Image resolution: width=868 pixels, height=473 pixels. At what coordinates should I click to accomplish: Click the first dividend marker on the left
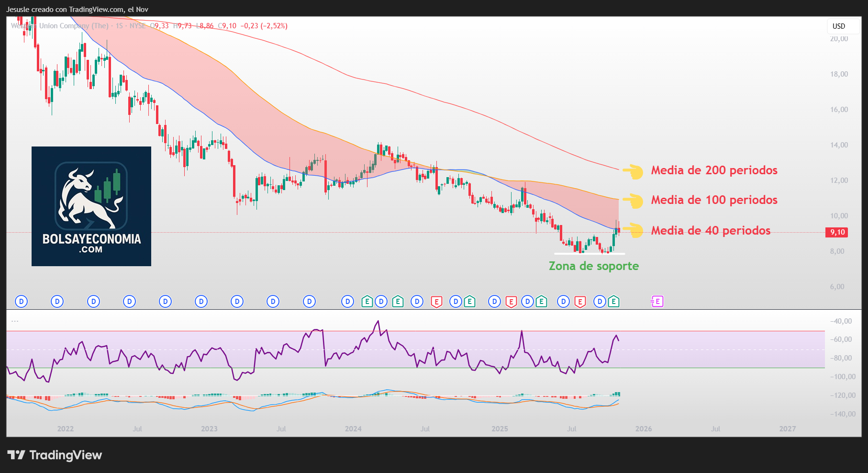pyautogui.click(x=21, y=302)
